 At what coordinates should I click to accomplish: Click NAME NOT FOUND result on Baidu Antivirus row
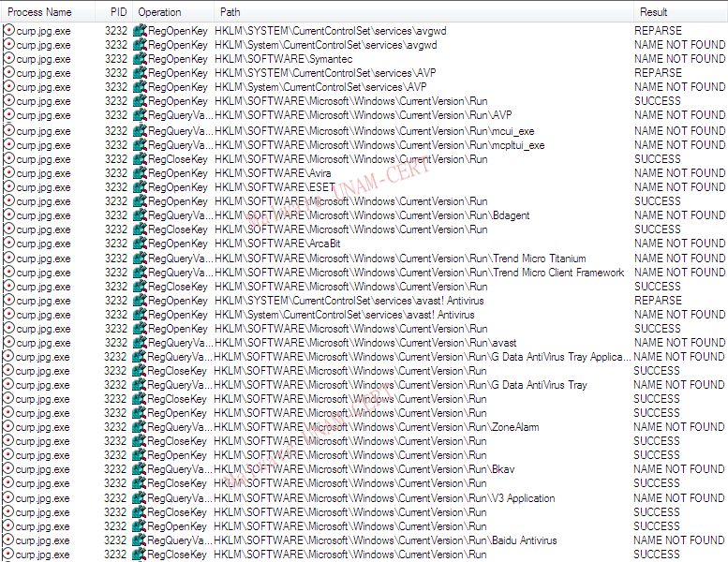[678, 540]
